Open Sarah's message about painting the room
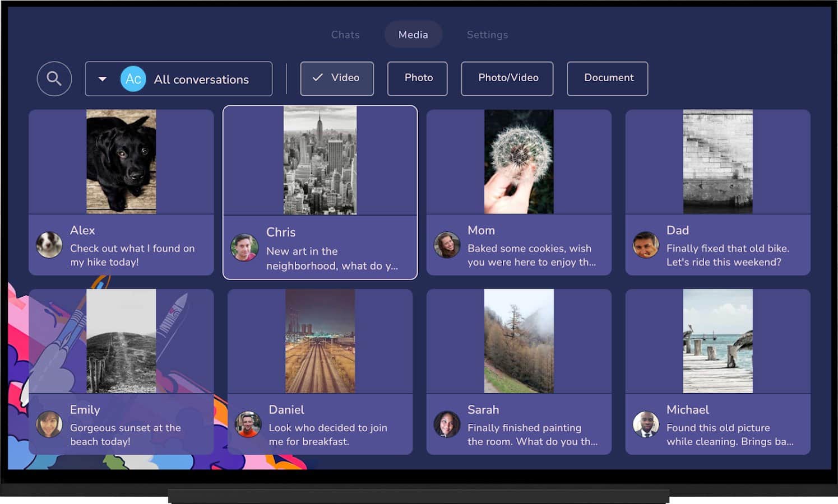This screenshot has height=504, width=838. pyautogui.click(x=531, y=434)
